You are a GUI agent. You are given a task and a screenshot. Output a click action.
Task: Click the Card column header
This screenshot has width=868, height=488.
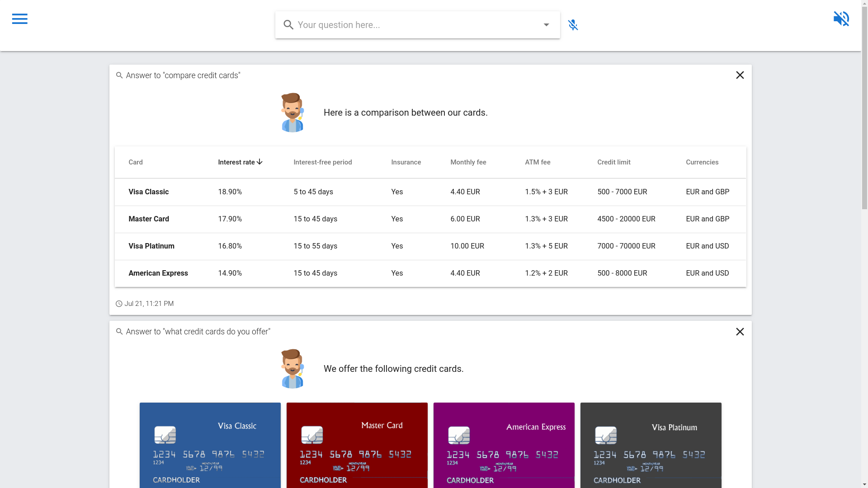click(135, 162)
